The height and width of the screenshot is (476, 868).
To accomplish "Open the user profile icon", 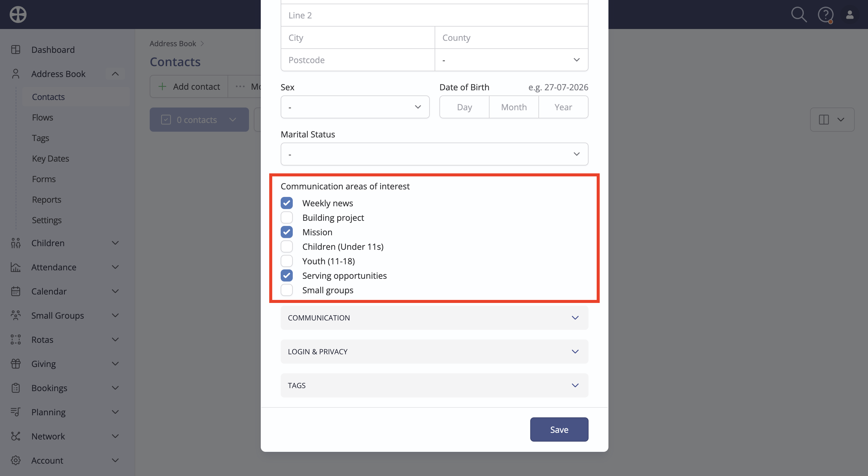I will click(x=850, y=14).
